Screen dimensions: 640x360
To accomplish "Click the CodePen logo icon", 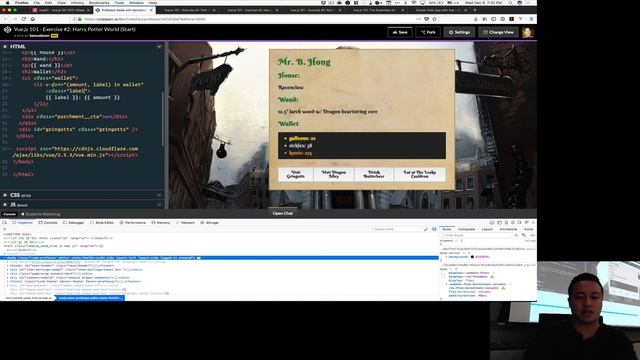I will click(x=7, y=30).
